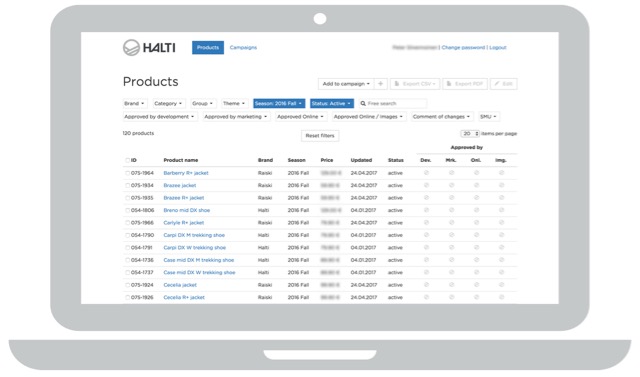
Task: Click Mrk. approval icon for Case mid DX M shoe
Action: pyautogui.click(x=451, y=260)
